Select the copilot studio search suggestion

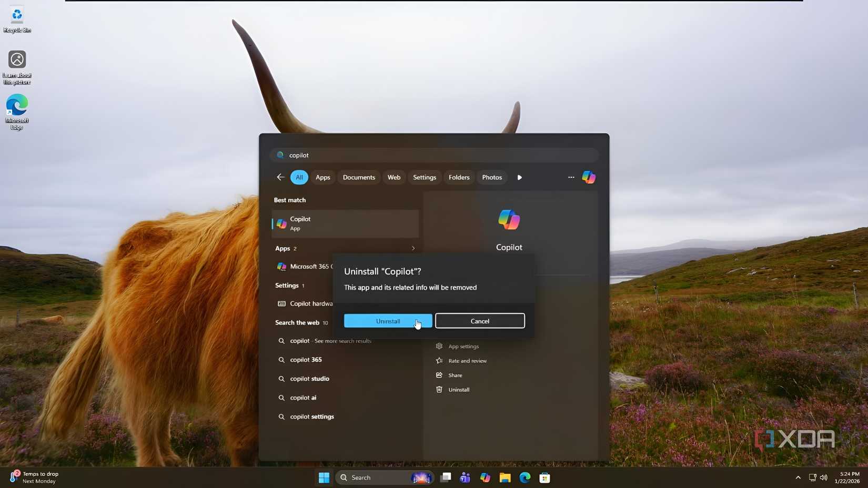(x=310, y=379)
